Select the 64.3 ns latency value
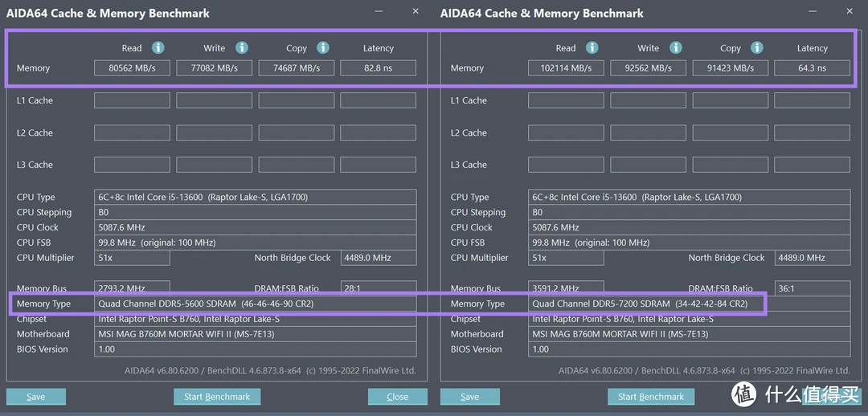The image size is (868, 416). pyautogui.click(x=812, y=68)
